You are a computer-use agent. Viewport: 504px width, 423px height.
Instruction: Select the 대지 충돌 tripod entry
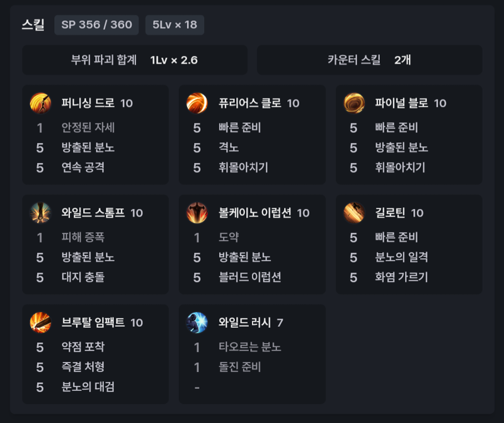point(83,277)
